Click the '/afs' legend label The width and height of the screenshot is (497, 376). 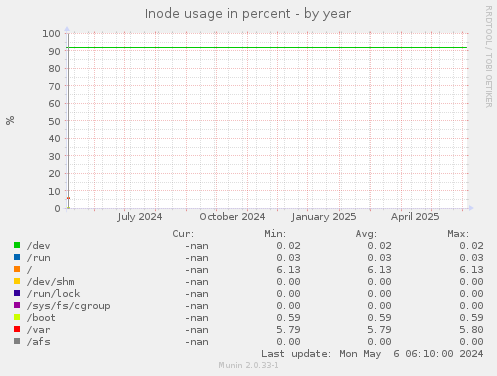pyautogui.click(x=39, y=342)
